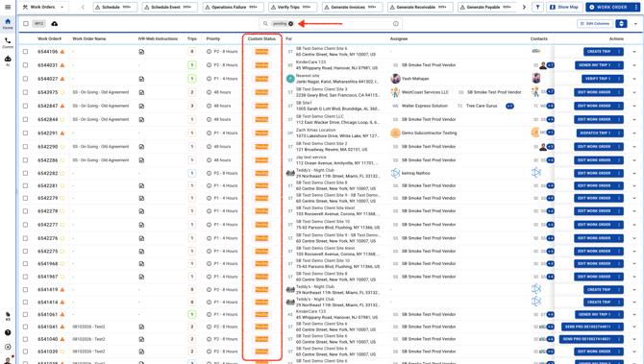The width and height of the screenshot is (644, 364).
Task: Go to the Home sidebar icon
Action: [x=8, y=23]
